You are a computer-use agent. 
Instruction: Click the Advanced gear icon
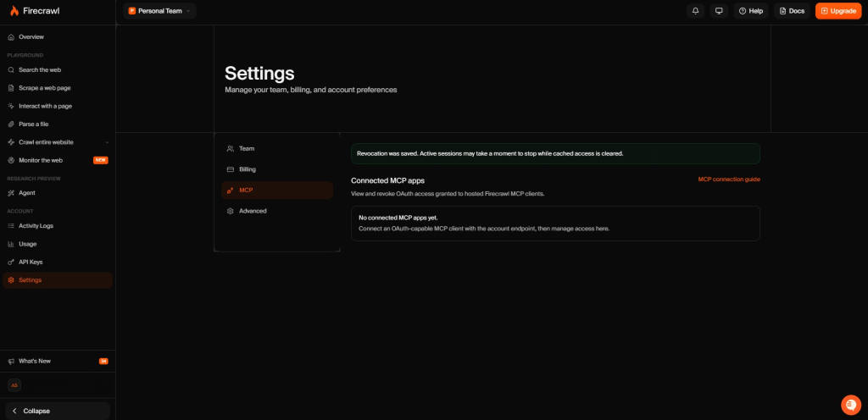click(231, 211)
